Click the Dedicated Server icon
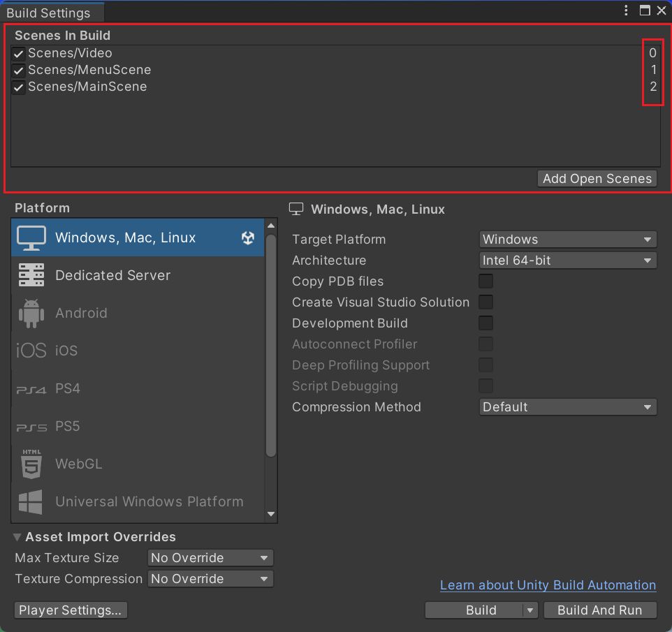The image size is (672, 632). pyautogui.click(x=31, y=275)
